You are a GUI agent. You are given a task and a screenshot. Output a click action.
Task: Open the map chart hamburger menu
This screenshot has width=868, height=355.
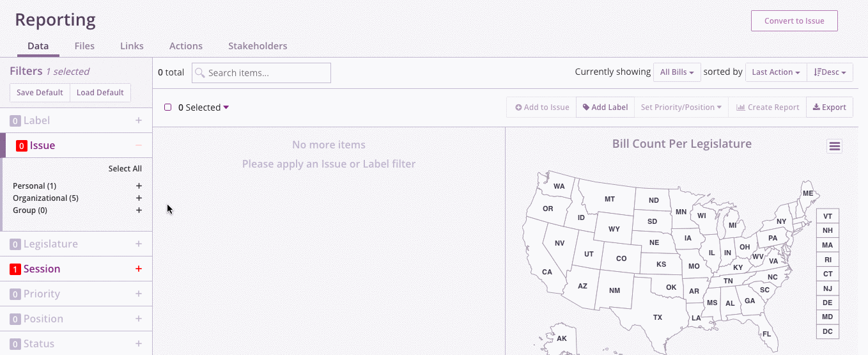coord(834,146)
